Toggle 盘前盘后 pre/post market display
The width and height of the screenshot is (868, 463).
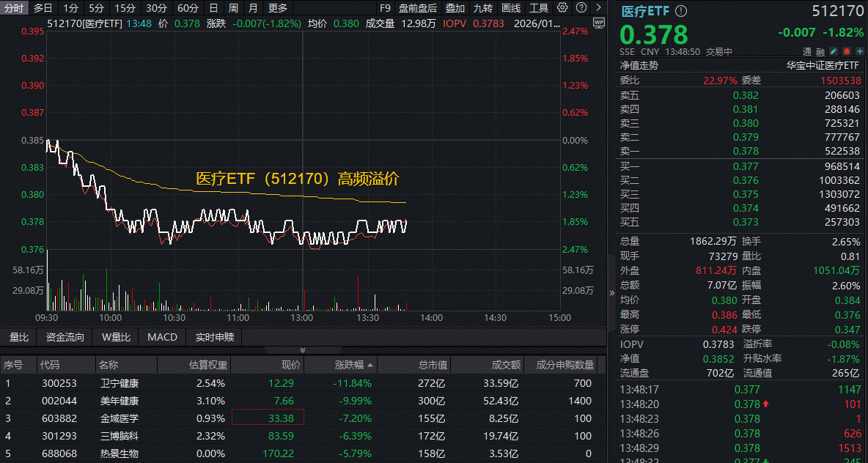click(x=418, y=8)
